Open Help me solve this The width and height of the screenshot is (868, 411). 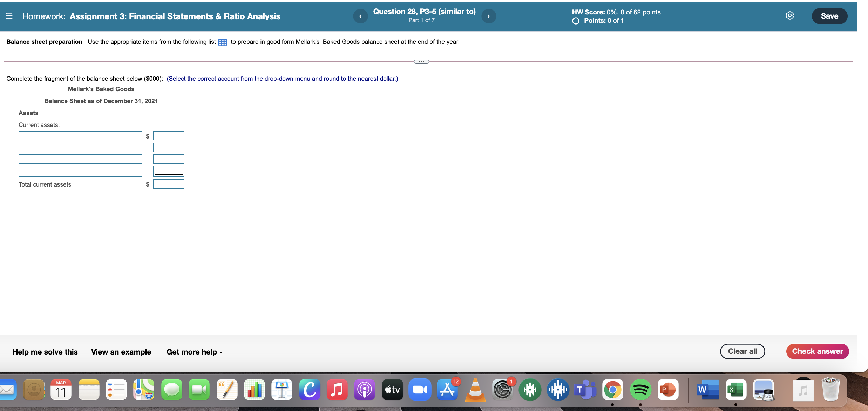point(45,352)
